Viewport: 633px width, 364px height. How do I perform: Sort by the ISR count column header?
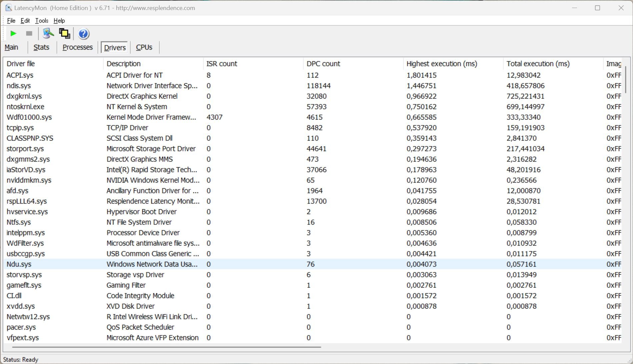coord(253,64)
